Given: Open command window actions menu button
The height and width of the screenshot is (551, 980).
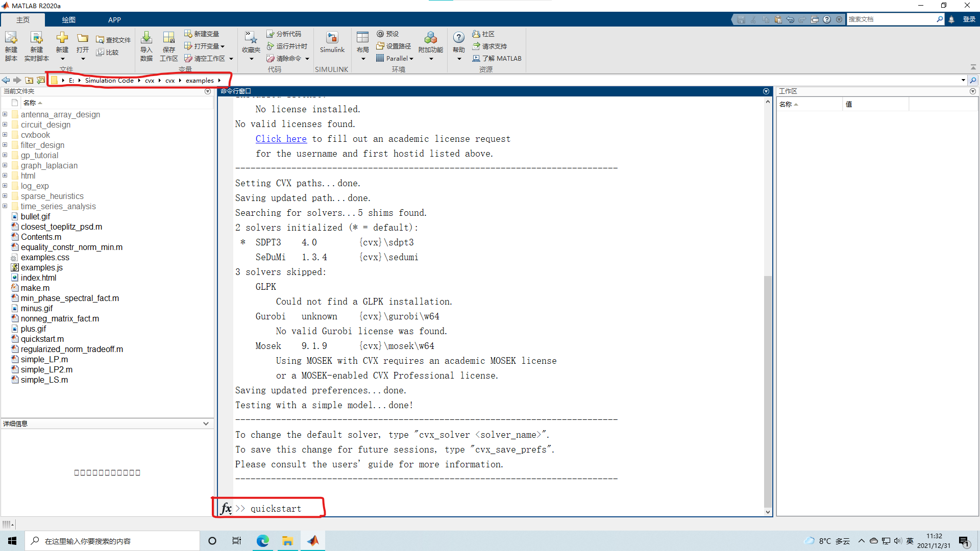Looking at the screenshot, I should click(x=766, y=91).
